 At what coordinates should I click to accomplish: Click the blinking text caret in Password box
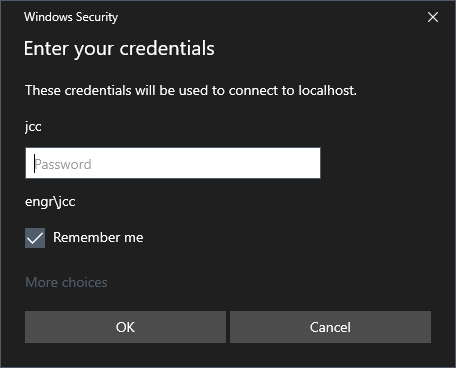pos(34,163)
